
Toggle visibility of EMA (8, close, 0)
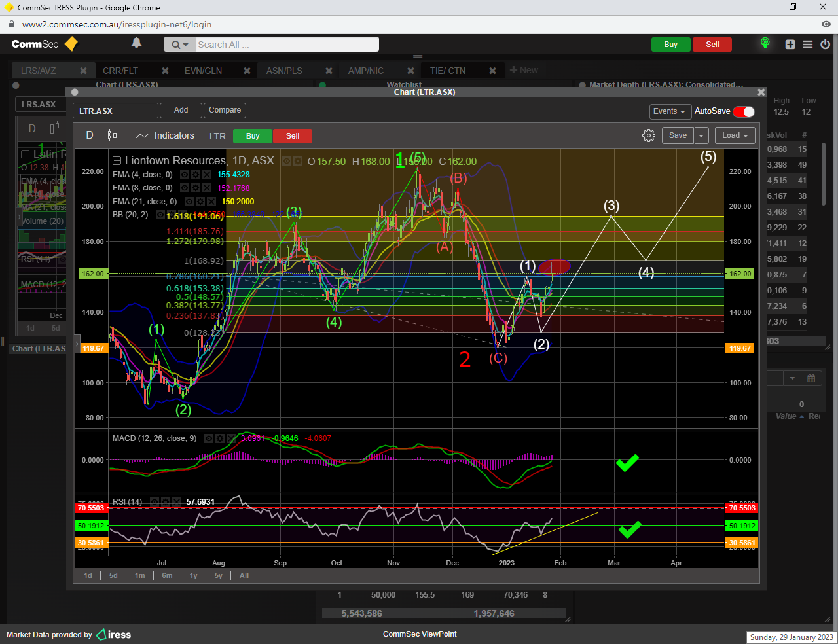pos(185,188)
